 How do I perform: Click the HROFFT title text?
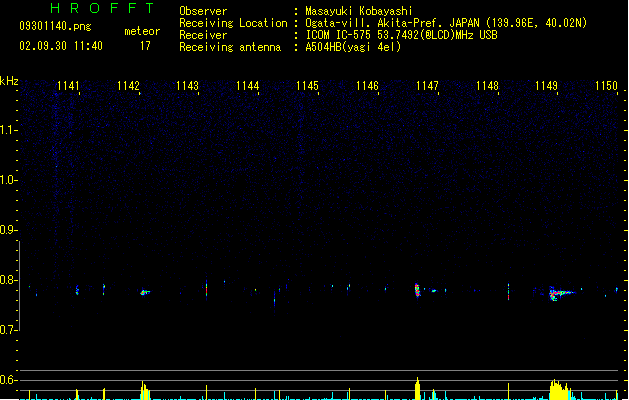point(102,8)
